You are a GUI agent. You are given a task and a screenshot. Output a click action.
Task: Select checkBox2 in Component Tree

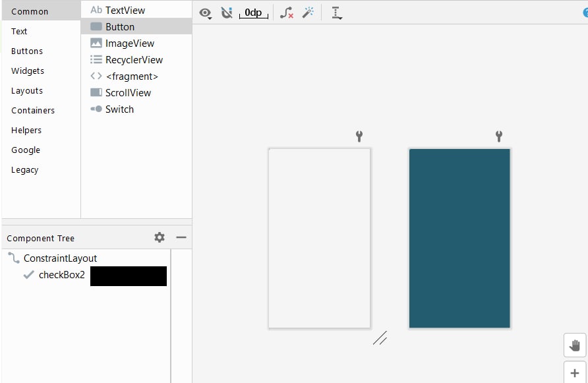62,275
